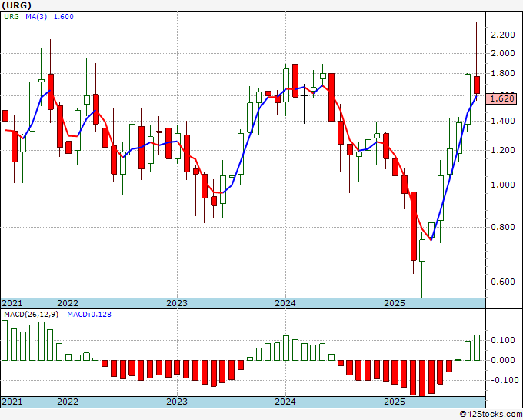This screenshot has height=420, width=523.
Task: Click the 0.600 price axis label
Action: click(x=503, y=282)
